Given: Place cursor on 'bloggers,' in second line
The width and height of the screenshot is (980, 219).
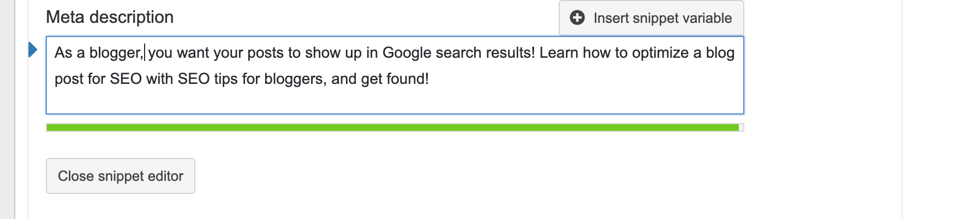Looking at the screenshot, I should click(295, 79).
